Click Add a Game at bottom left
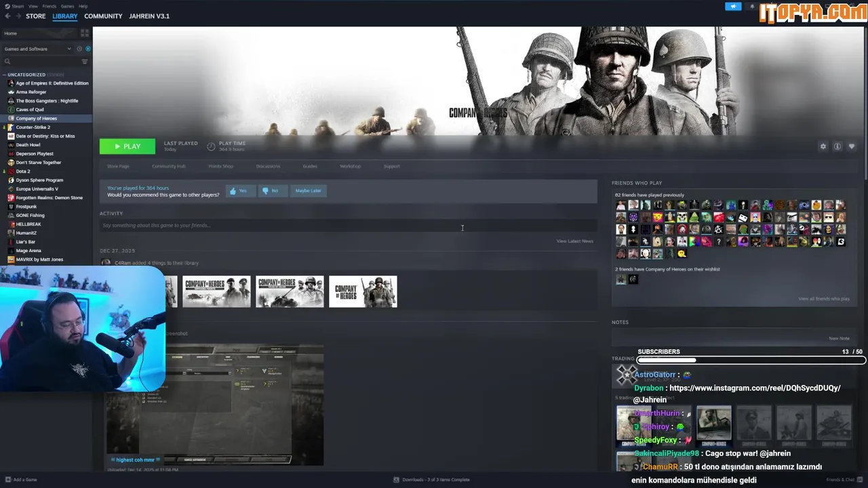Image resolution: width=868 pixels, height=488 pixels. 21,480
